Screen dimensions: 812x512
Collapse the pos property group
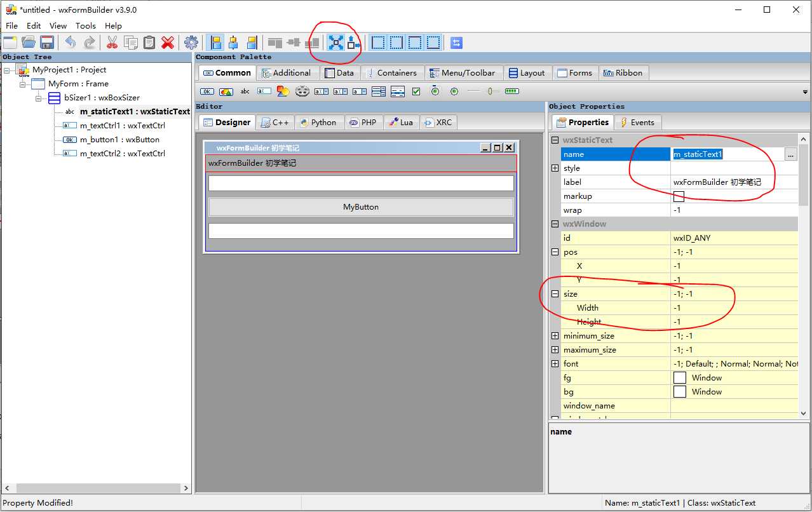(555, 252)
